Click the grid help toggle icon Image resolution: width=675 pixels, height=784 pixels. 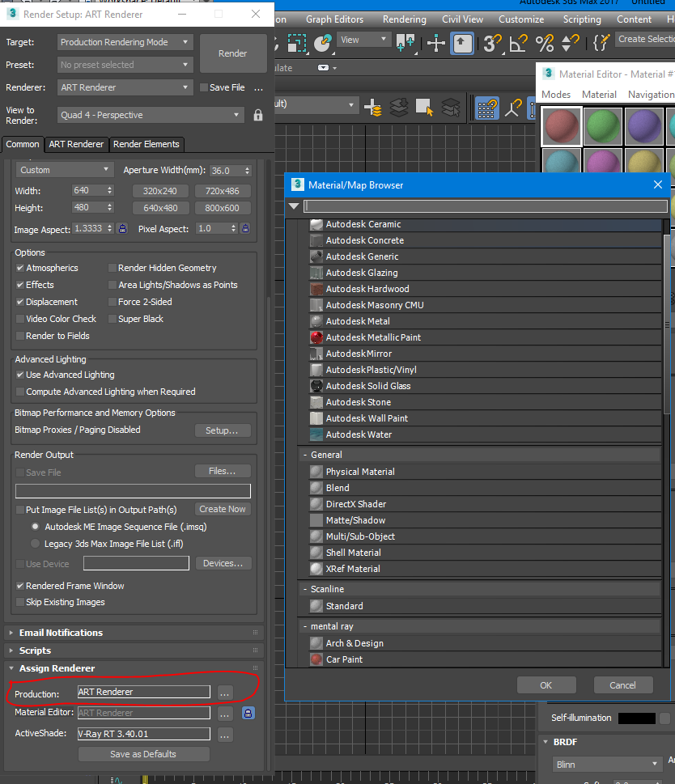486,108
